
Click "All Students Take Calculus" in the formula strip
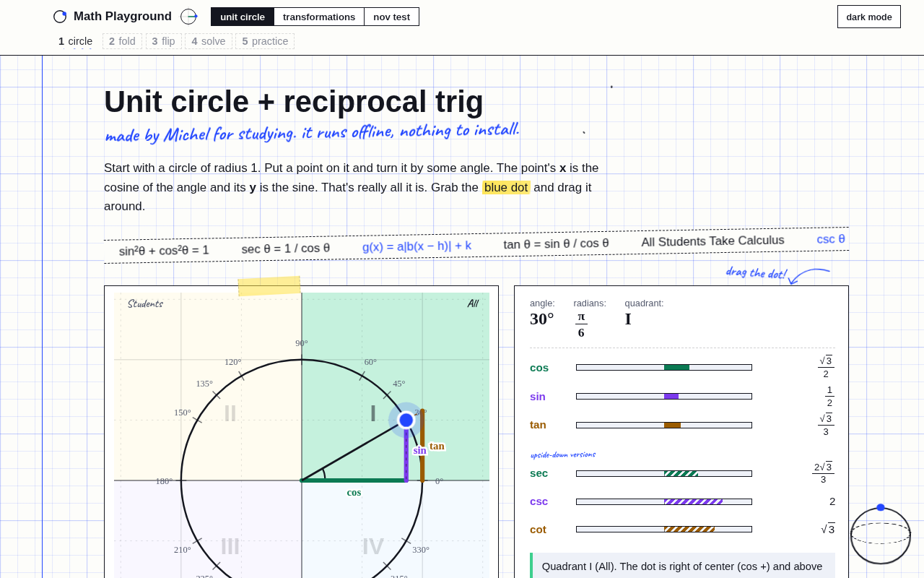tap(712, 241)
